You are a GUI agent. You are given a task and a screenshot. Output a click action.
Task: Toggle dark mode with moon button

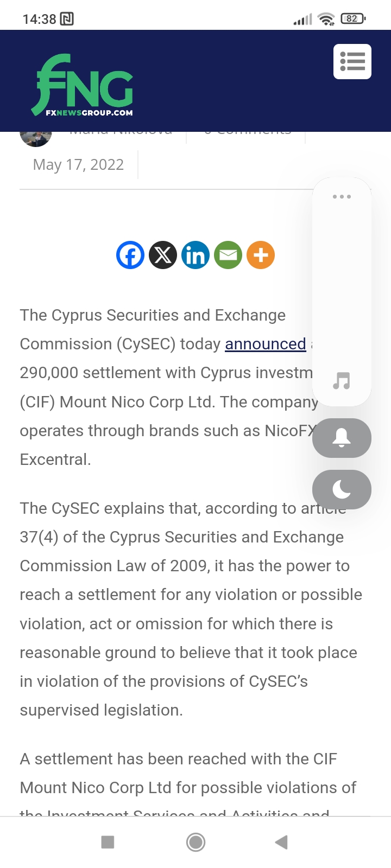pyautogui.click(x=342, y=489)
